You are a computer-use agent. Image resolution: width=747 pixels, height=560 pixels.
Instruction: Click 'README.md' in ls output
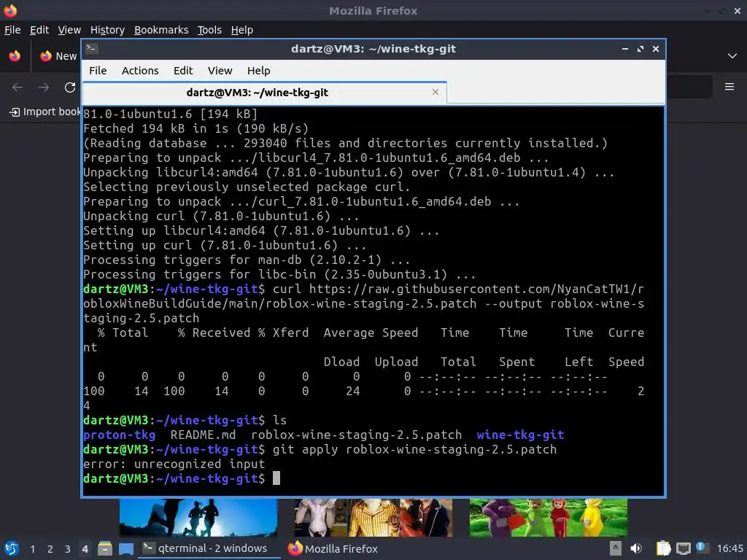point(203,435)
